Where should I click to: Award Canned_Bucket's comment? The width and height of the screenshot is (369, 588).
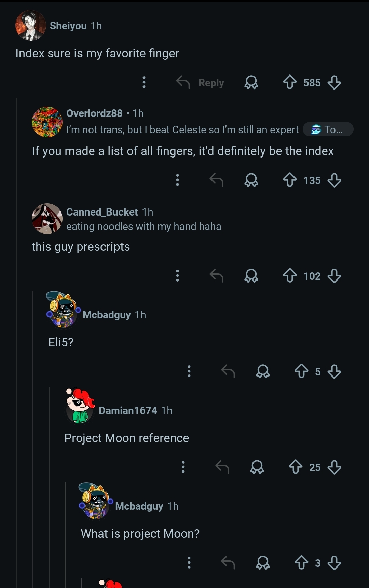click(x=251, y=276)
